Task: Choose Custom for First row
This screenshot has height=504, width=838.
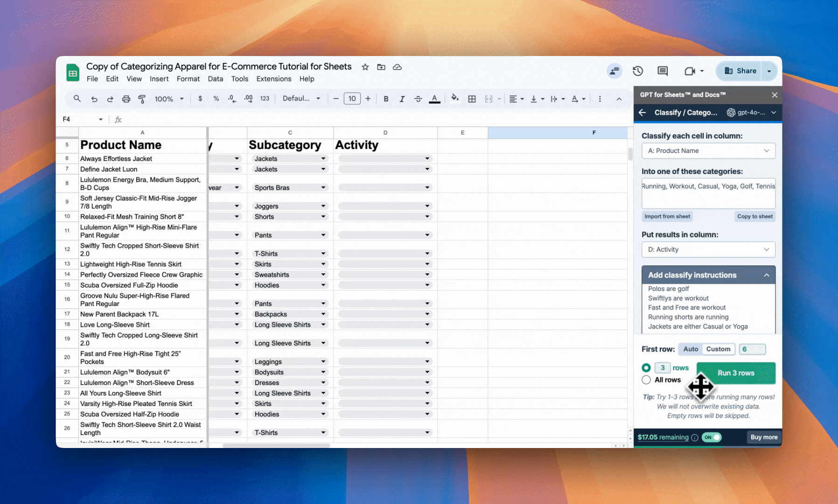Action: (718, 349)
